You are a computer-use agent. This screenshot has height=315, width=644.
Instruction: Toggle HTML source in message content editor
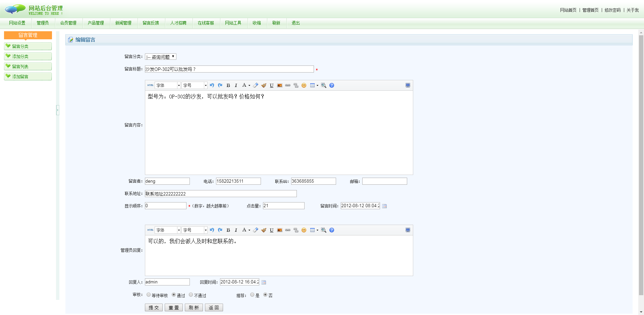tap(150, 85)
